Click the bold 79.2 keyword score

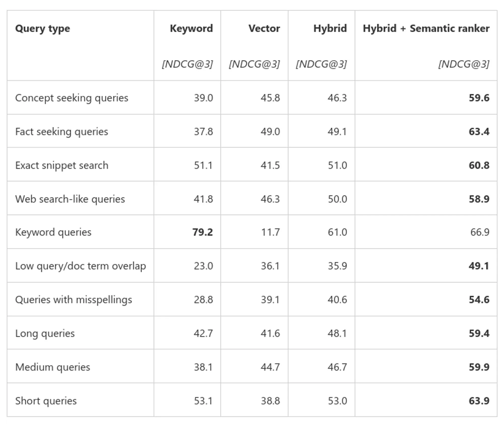pyautogui.click(x=203, y=232)
